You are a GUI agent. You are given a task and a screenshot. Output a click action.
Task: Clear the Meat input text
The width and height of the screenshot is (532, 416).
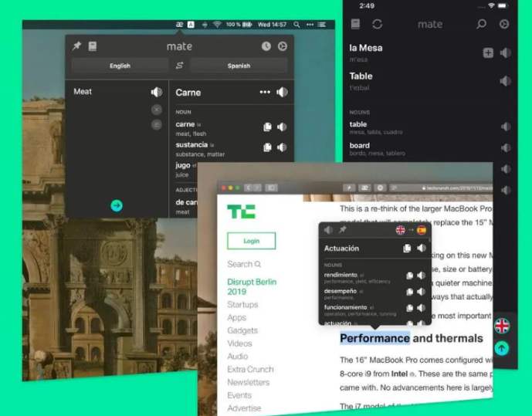click(157, 110)
